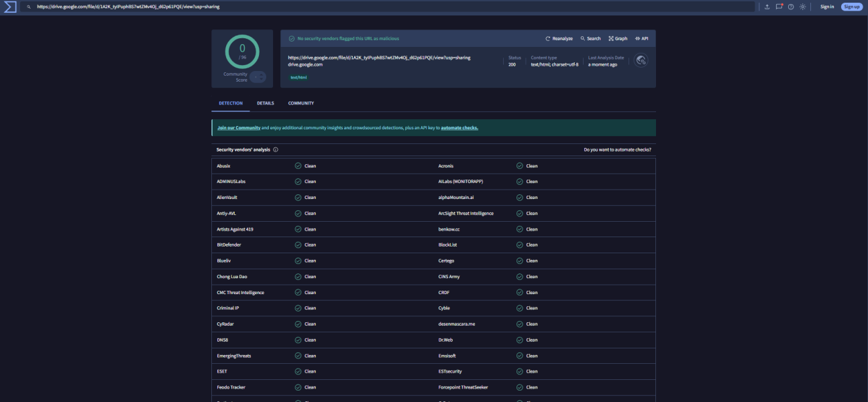This screenshot has height=402, width=868.
Task: Click the URL globe icon
Action: tap(641, 61)
